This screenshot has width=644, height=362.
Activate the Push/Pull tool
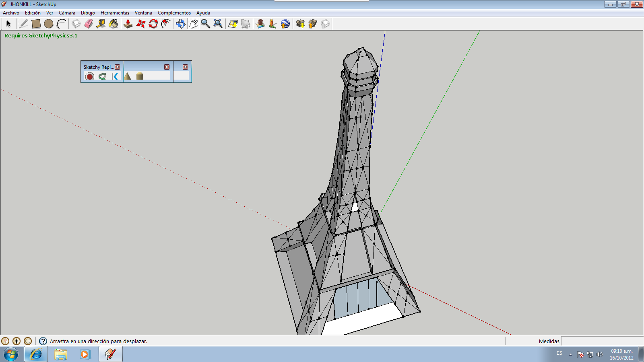[128, 24]
